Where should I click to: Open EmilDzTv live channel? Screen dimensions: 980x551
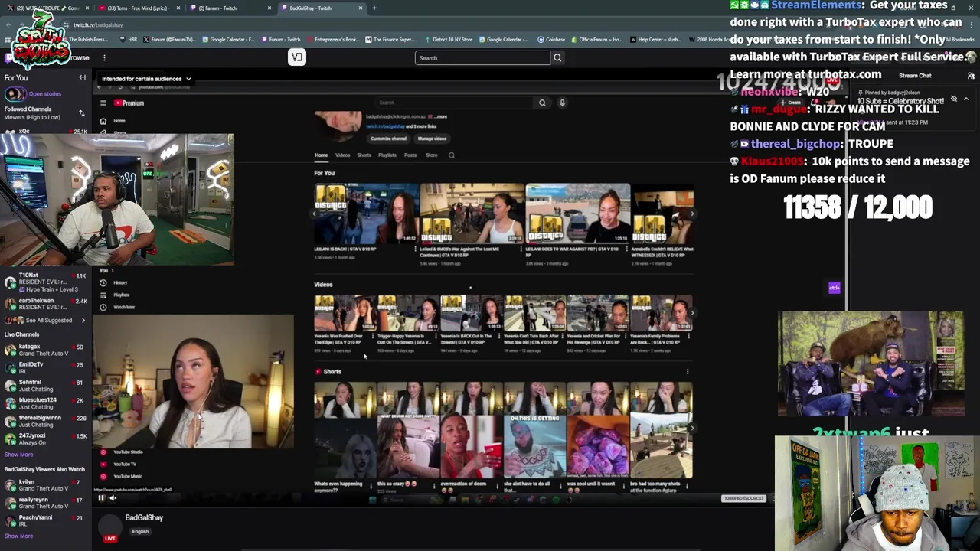coord(46,367)
